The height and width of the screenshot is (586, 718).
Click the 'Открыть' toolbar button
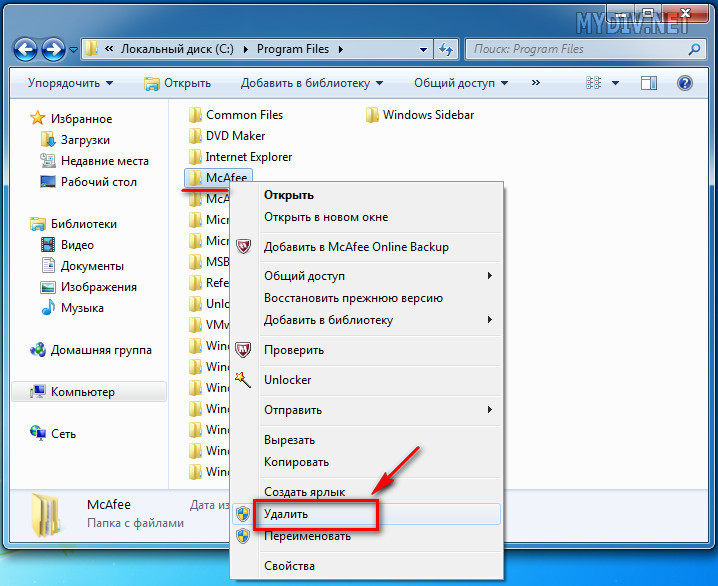pos(178,83)
